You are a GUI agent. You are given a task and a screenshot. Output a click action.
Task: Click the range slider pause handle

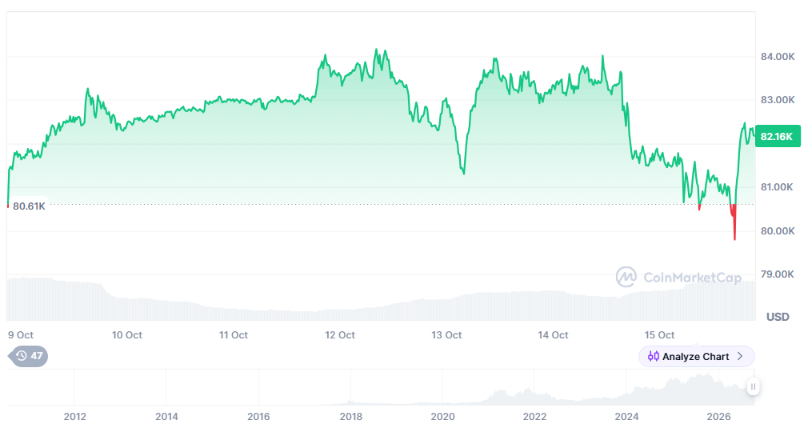click(753, 386)
